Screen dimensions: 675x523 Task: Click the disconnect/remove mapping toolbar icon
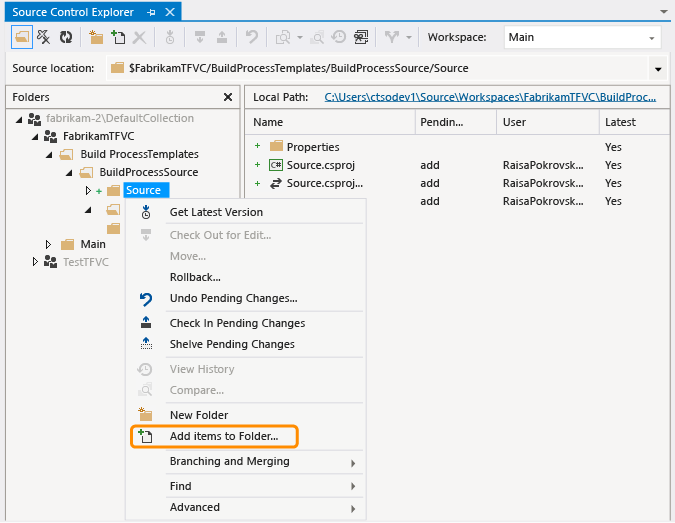point(43,37)
